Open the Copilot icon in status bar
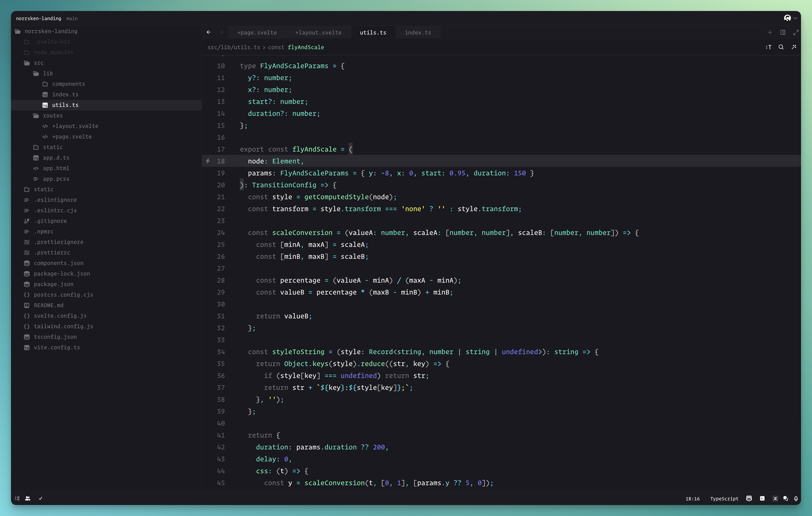 pyautogui.click(x=749, y=498)
